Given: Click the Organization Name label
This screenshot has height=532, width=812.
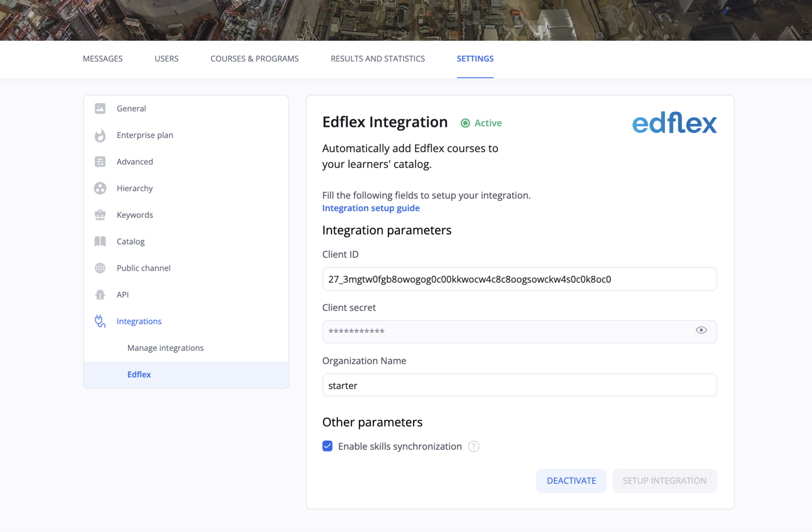Looking at the screenshot, I should pos(364,361).
